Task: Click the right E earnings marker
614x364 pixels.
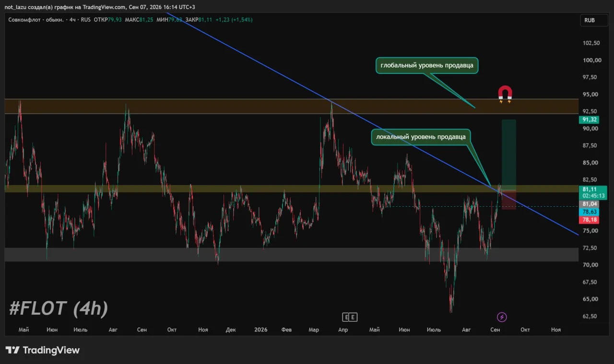Action: pos(354,317)
